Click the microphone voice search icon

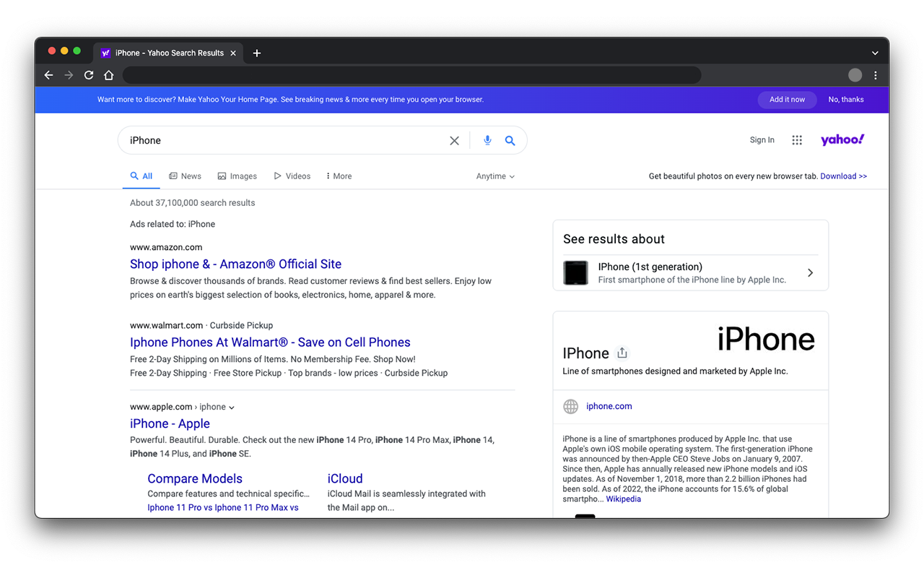point(487,140)
